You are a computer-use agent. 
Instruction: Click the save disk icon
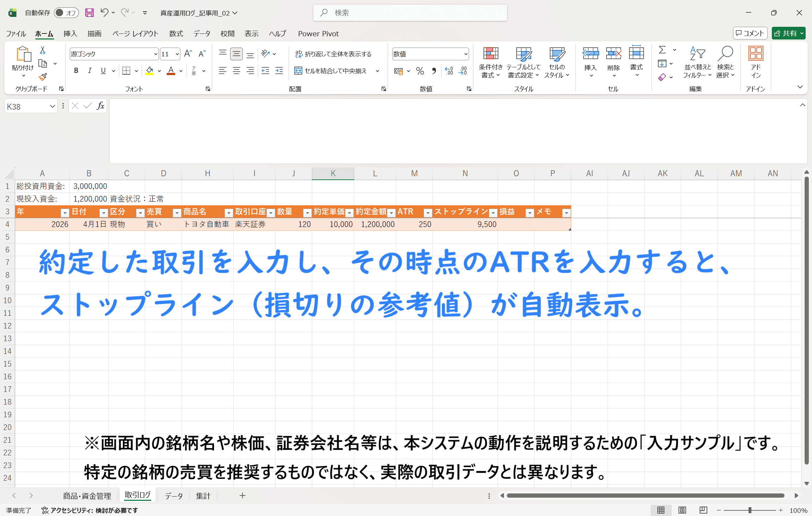[90, 13]
